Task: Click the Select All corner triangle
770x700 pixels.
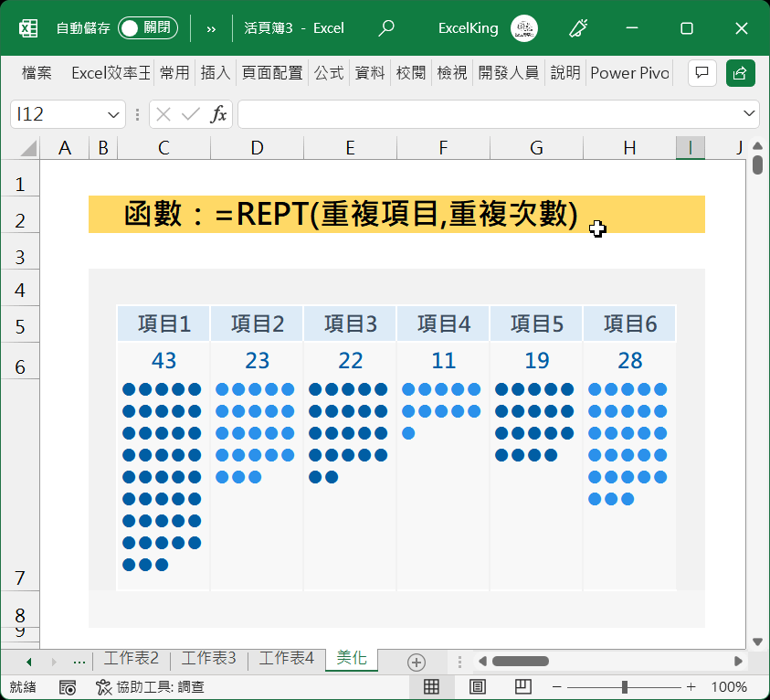Action: tap(27, 149)
